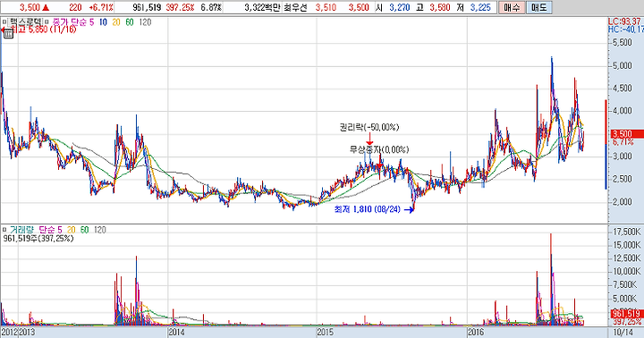The width and height of the screenshot is (644, 338).
Task: Click the +6.71% change in top bar
Action: tap(101, 7)
